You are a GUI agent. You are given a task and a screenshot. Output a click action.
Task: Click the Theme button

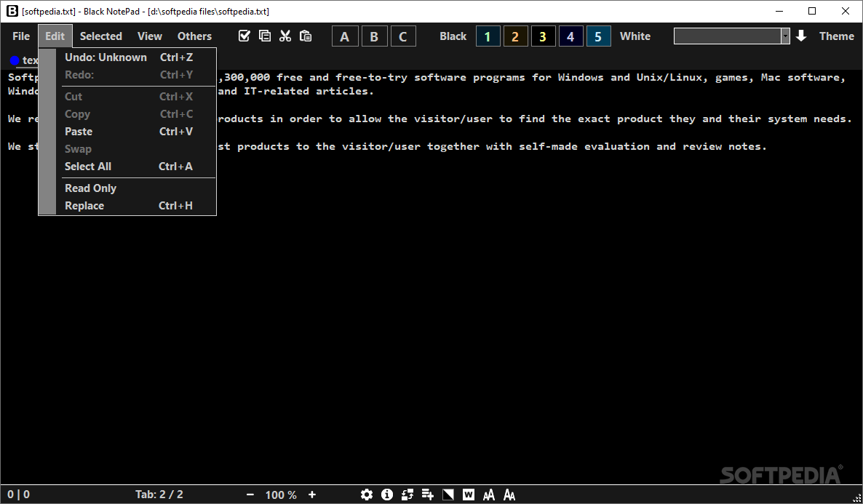tap(837, 36)
